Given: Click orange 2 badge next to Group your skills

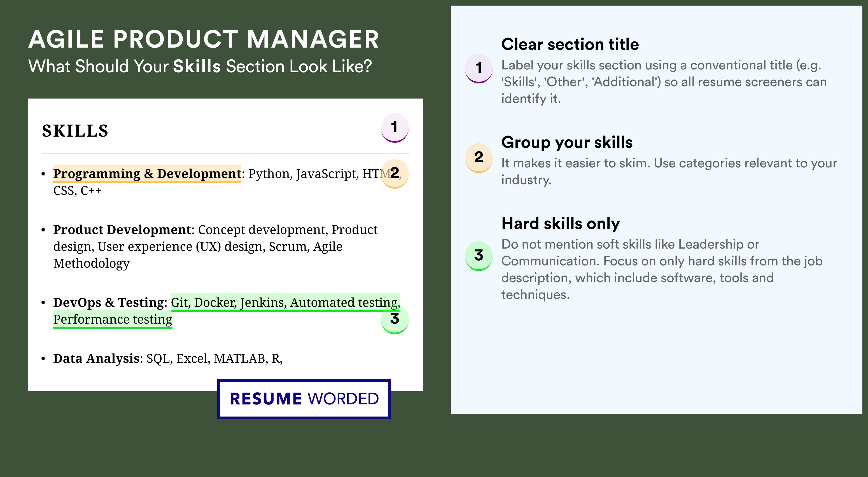Looking at the screenshot, I should coord(479,158).
